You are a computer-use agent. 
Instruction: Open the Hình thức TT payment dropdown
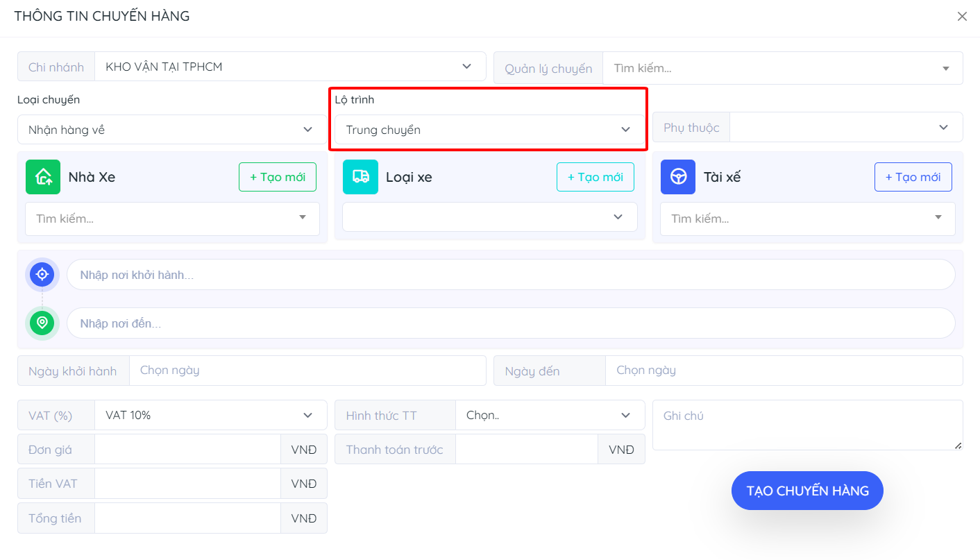point(549,415)
